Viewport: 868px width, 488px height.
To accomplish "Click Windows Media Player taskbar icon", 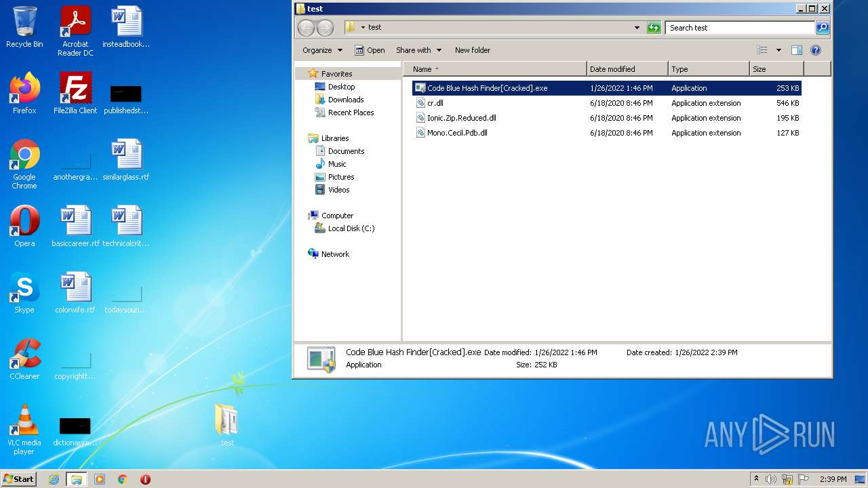I will (100, 479).
